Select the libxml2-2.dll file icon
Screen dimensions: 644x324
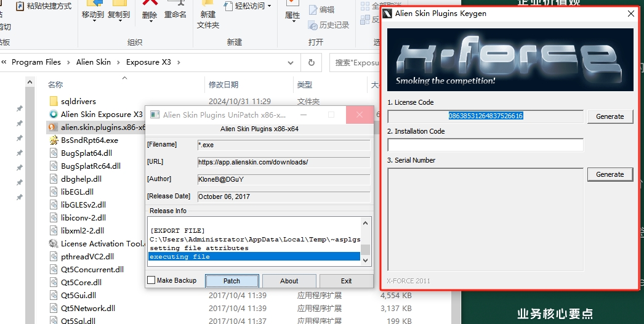pos(54,230)
